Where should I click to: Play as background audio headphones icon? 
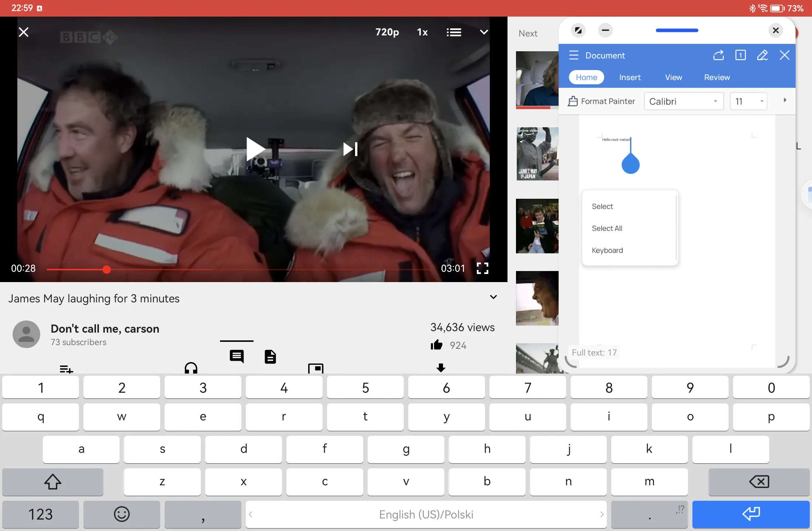pos(191,368)
